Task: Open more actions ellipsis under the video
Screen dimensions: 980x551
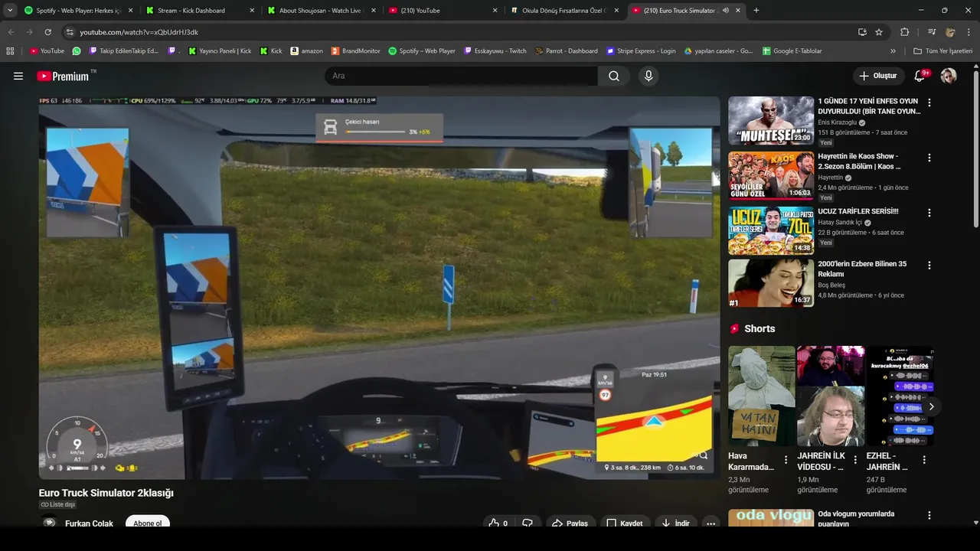Action: click(x=711, y=523)
